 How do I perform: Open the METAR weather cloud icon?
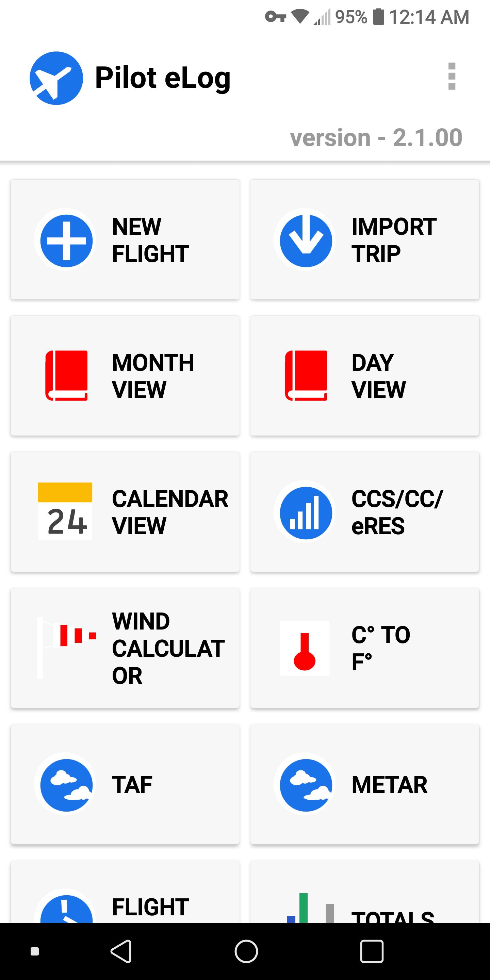coord(306,784)
